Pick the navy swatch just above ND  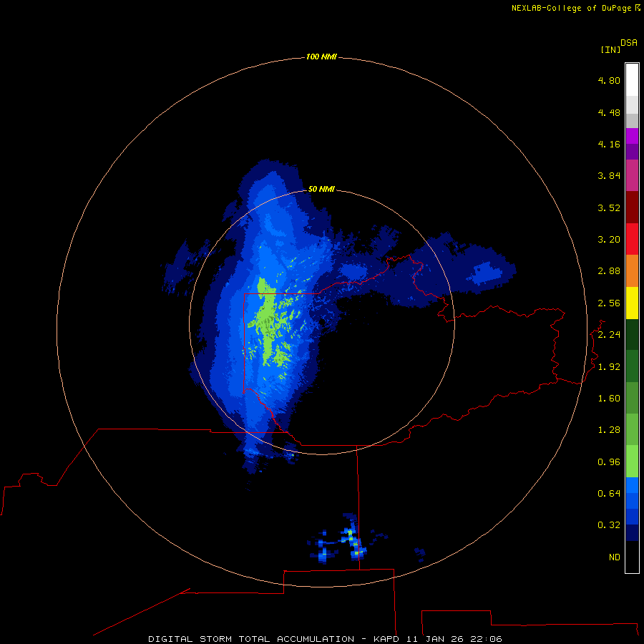(632, 532)
